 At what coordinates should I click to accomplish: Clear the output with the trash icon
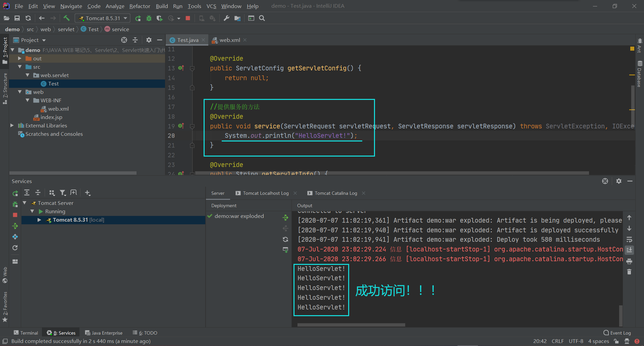[x=629, y=272]
